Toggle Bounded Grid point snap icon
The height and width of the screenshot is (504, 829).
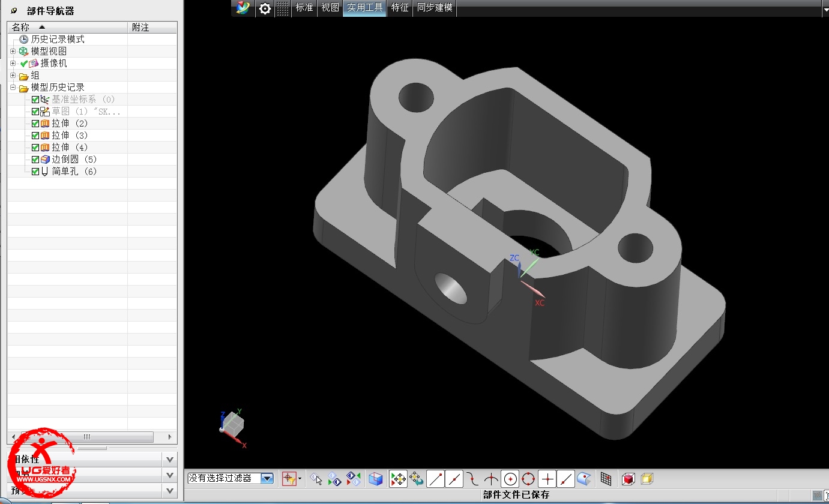[x=606, y=479]
